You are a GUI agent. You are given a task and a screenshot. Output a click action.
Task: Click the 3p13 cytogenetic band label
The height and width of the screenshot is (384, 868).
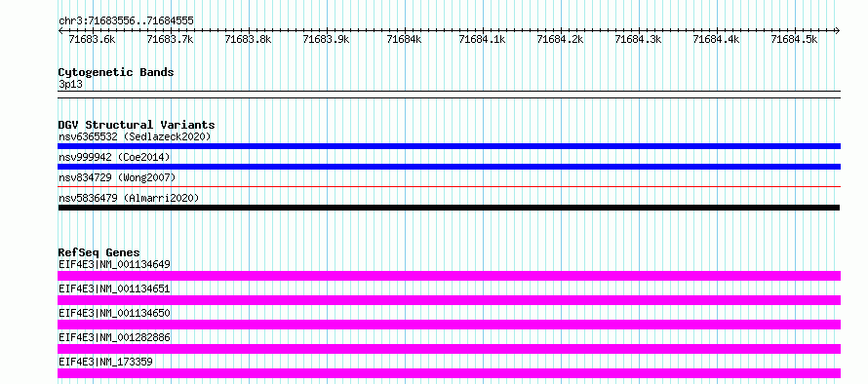[x=70, y=84]
